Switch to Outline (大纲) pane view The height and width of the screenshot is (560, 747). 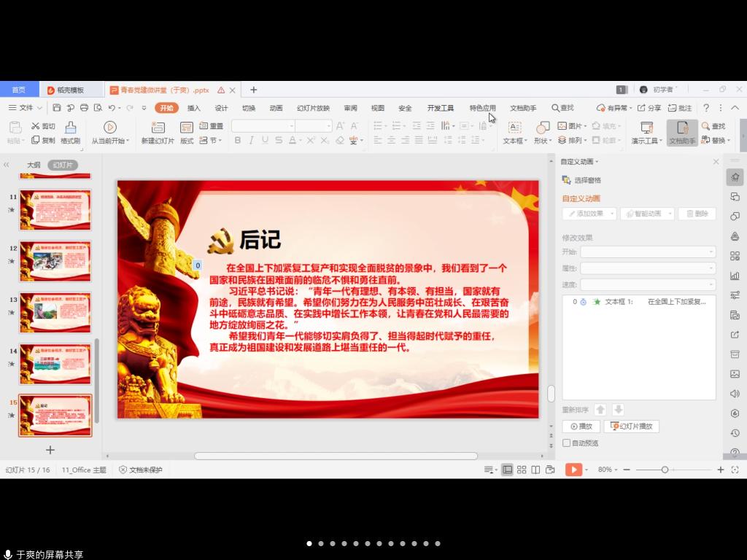pyautogui.click(x=34, y=165)
